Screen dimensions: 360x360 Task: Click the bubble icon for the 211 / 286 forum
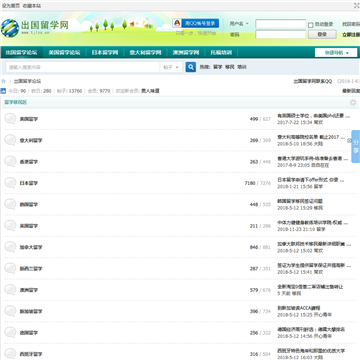pyautogui.click(x=10, y=225)
